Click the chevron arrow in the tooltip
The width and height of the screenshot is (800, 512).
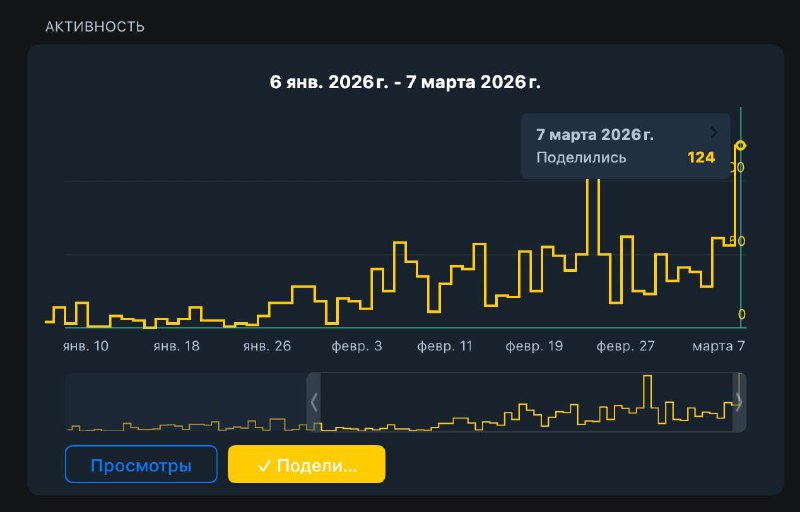pos(714,132)
